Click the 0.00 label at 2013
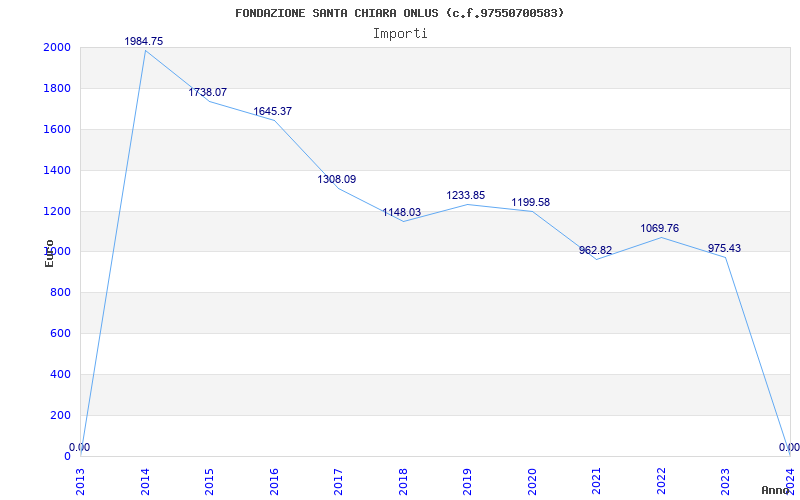The height and width of the screenshot is (500, 800). (80, 447)
